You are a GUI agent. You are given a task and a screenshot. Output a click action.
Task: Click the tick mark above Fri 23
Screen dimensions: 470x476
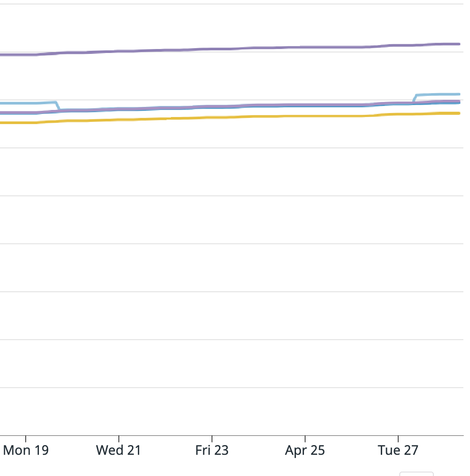[212, 438]
